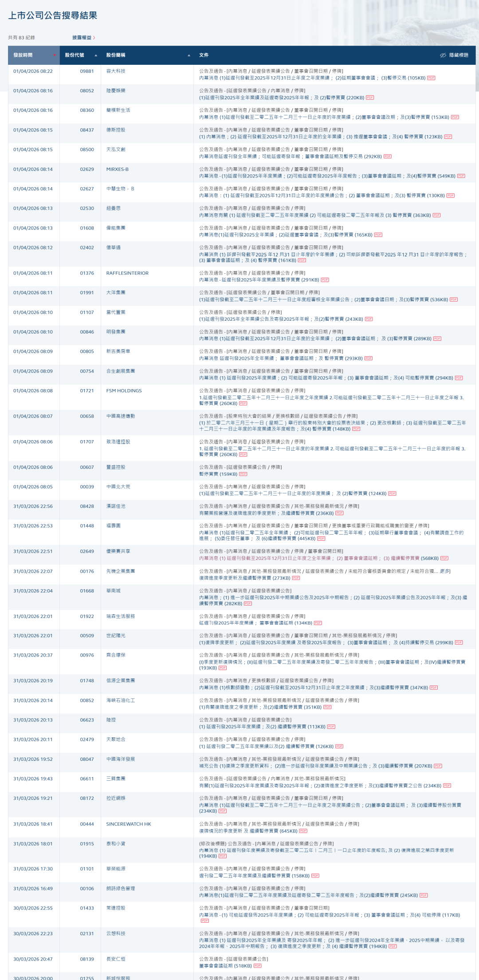Open PDF icon for 陸控 announcement
Image resolution: width=479 pixels, height=980 pixels.
[331, 727]
